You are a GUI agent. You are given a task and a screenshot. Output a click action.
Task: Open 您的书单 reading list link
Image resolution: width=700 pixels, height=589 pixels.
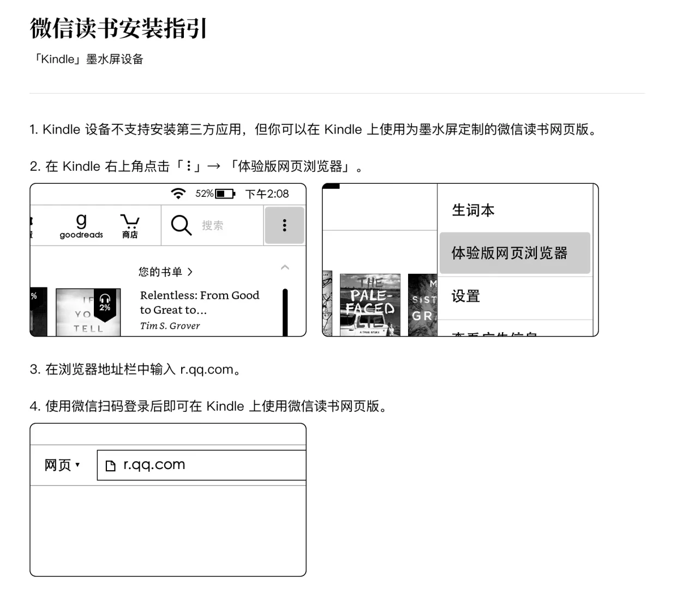click(165, 272)
